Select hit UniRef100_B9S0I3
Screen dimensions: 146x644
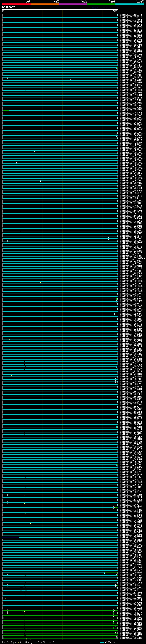pos(131,15)
